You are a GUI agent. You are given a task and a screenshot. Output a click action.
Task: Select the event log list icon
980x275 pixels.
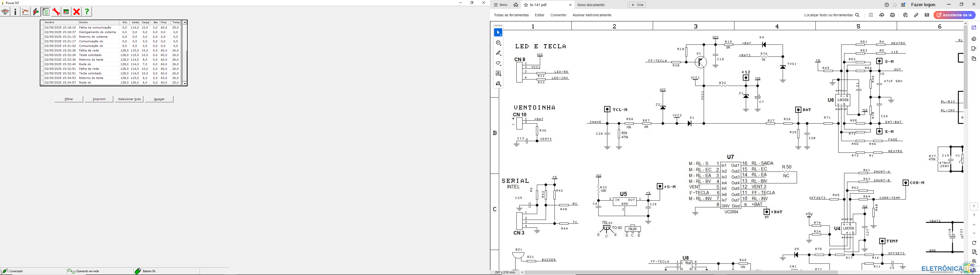[46, 12]
